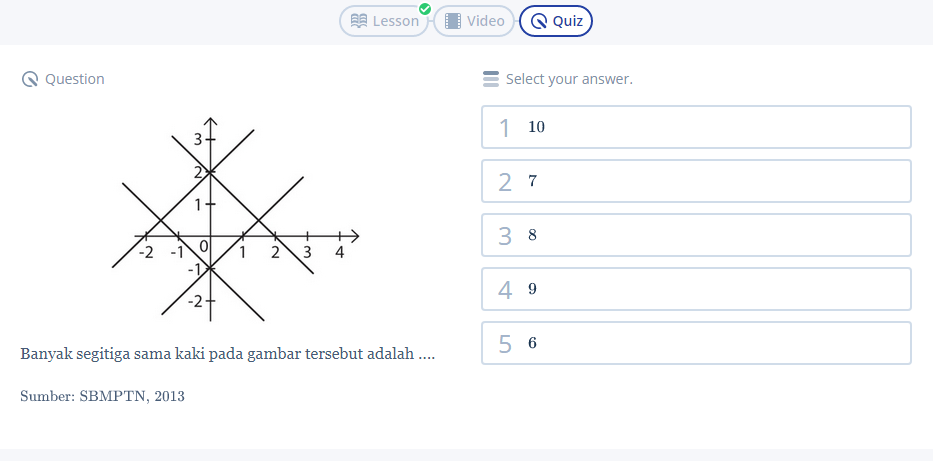Image resolution: width=933 pixels, height=461 pixels.
Task: Click the book icon on Lesson tab
Action: click(359, 21)
